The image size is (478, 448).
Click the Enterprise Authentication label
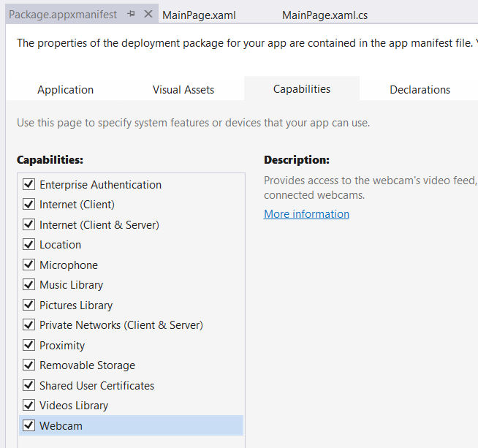(100, 185)
